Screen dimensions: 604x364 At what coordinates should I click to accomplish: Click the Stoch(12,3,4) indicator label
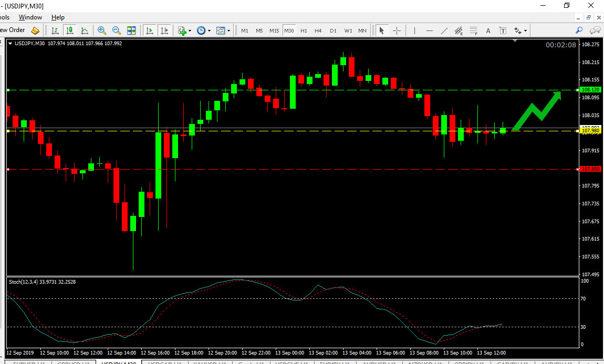[x=43, y=282]
